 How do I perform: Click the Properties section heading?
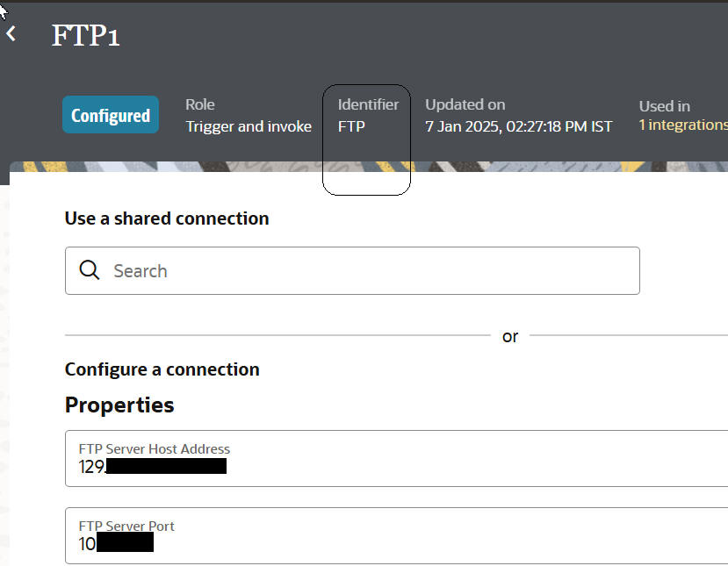tap(119, 405)
